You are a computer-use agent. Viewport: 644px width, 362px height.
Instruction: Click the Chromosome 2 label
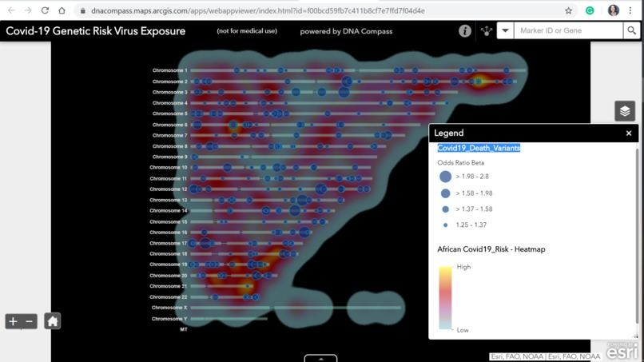[169, 82]
